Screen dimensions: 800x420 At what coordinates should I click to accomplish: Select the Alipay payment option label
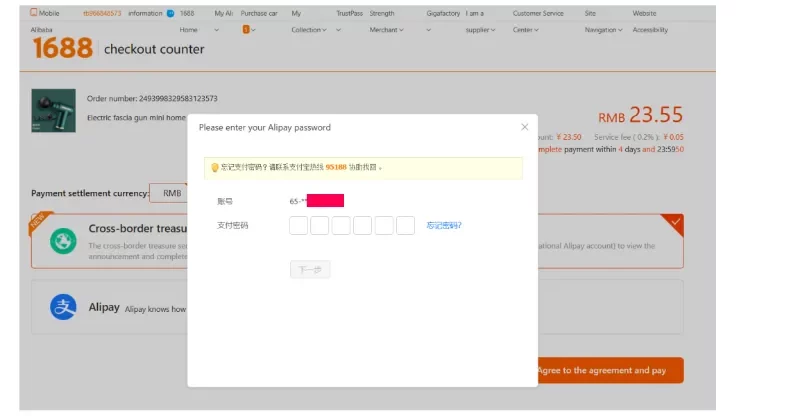tap(104, 307)
